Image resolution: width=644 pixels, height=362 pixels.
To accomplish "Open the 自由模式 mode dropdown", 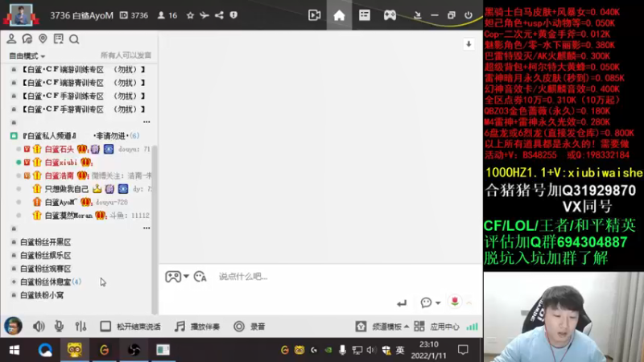I will (27, 56).
